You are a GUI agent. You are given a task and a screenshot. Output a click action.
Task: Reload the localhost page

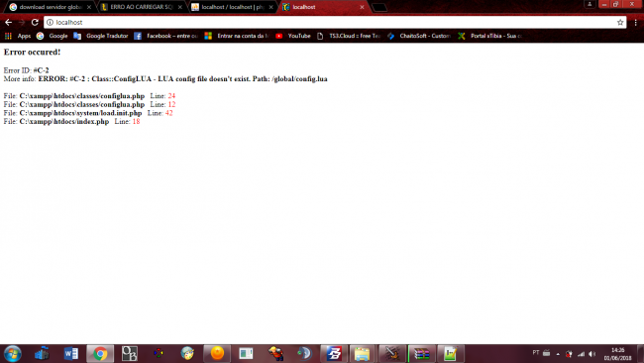coord(35,22)
